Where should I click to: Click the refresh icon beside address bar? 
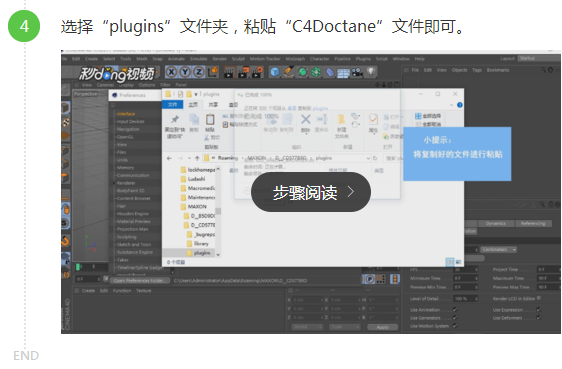coord(375,158)
